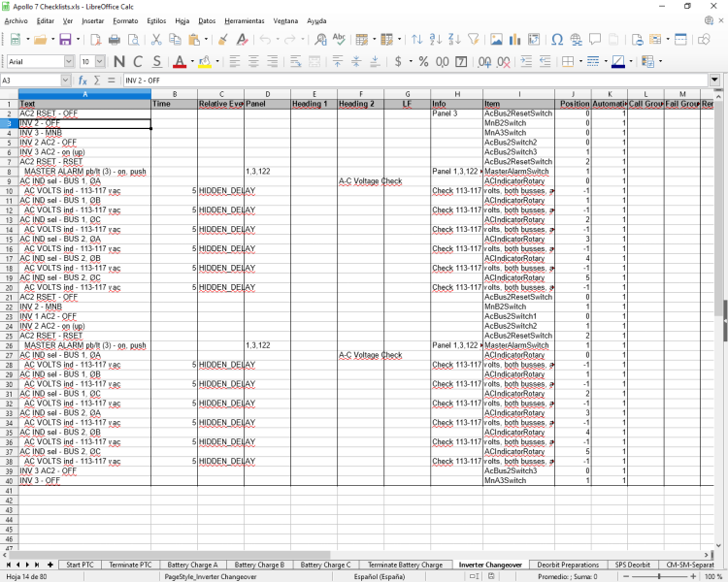
Task: Align cell contents to top
Action: (338, 61)
